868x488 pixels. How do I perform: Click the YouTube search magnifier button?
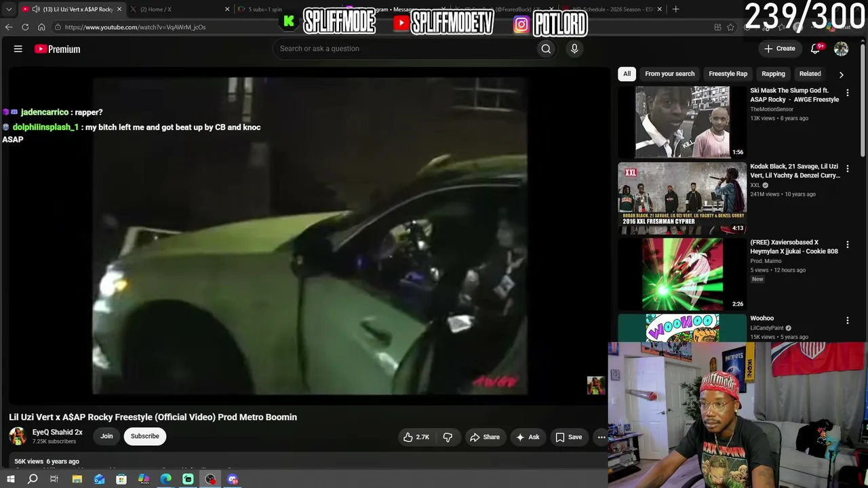point(546,49)
